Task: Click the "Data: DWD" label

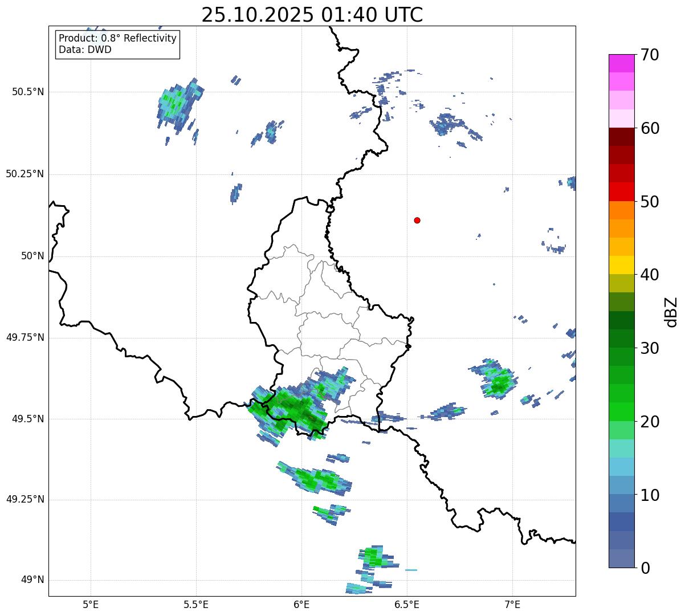Action: (x=85, y=50)
